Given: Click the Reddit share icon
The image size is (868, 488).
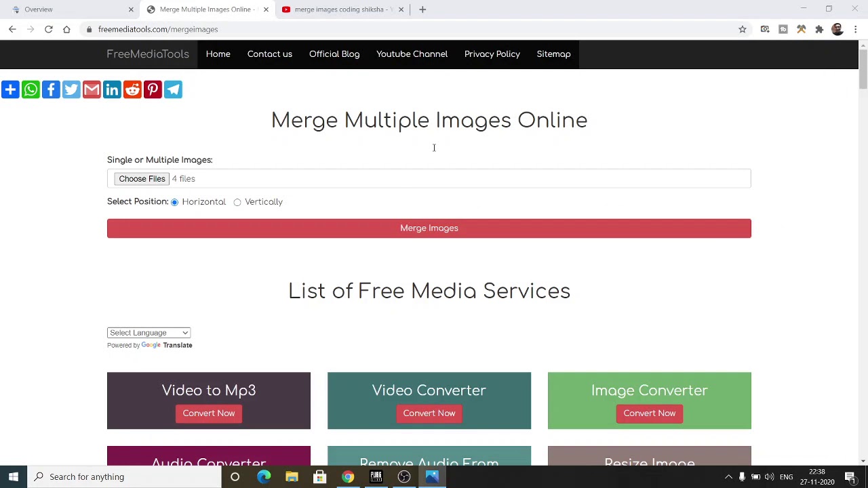Looking at the screenshot, I should (132, 89).
